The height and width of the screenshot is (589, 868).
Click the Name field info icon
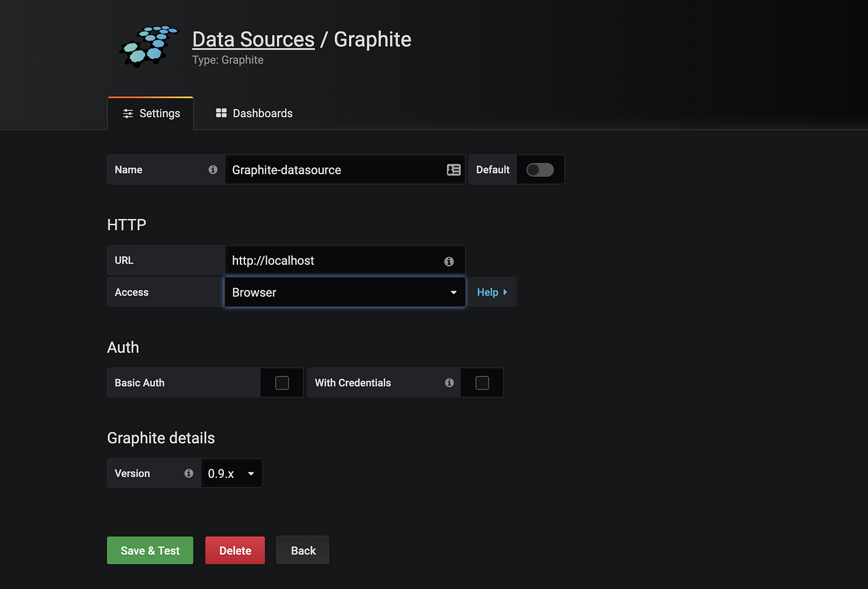pos(213,169)
